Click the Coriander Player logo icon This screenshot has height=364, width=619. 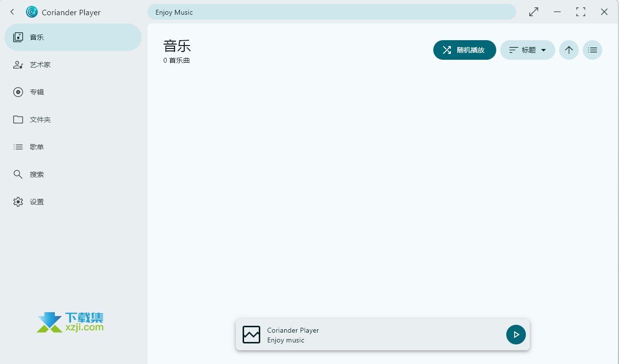click(x=32, y=12)
